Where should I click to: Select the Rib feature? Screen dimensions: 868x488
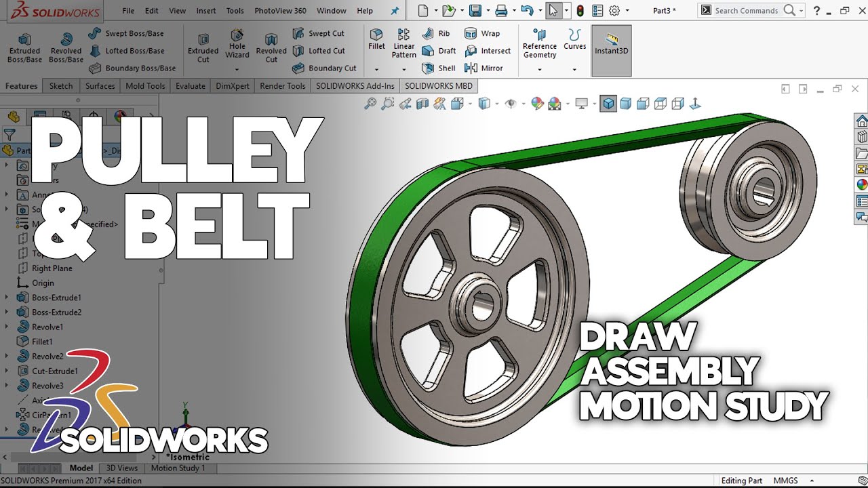point(435,33)
